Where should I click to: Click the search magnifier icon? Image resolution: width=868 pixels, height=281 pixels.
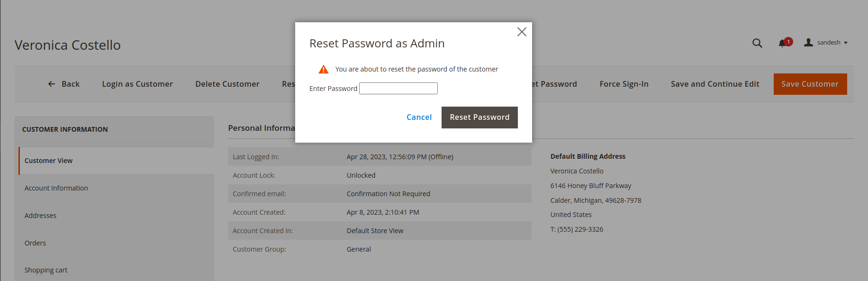[757, 43]
